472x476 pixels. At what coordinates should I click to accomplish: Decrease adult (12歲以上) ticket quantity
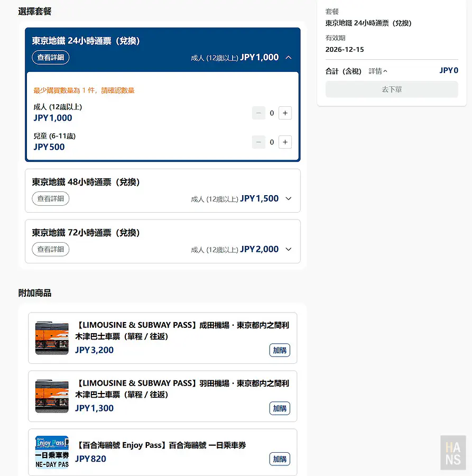pos(258,113)
